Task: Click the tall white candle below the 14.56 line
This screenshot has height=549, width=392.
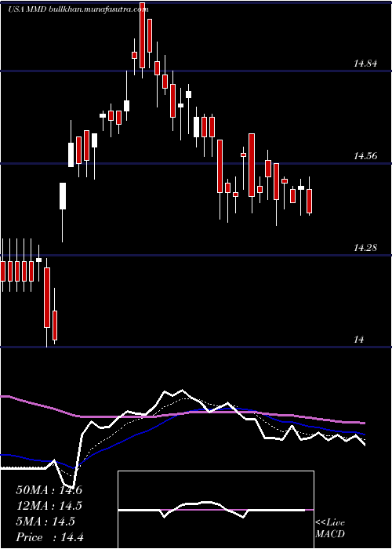Action: 63,196
